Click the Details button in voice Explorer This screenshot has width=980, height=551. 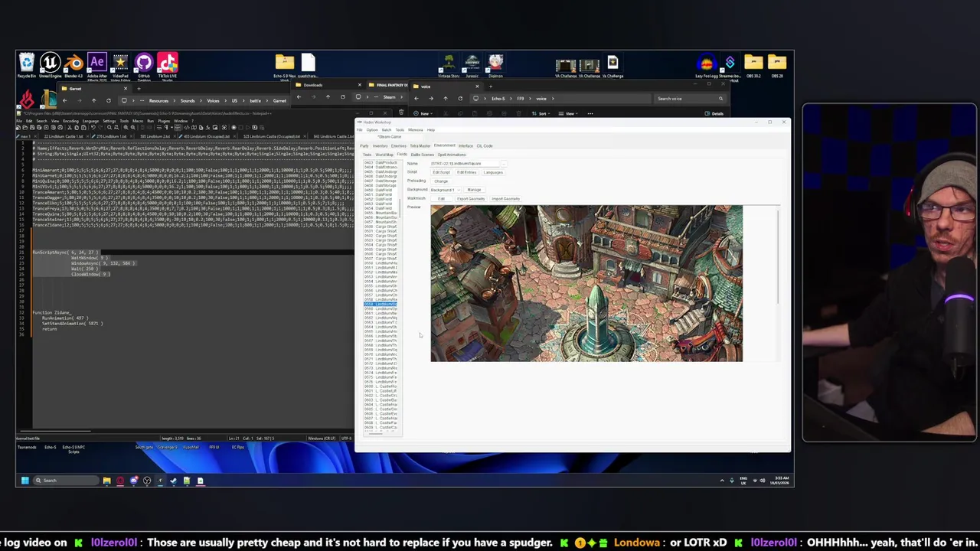pos(714,113)
